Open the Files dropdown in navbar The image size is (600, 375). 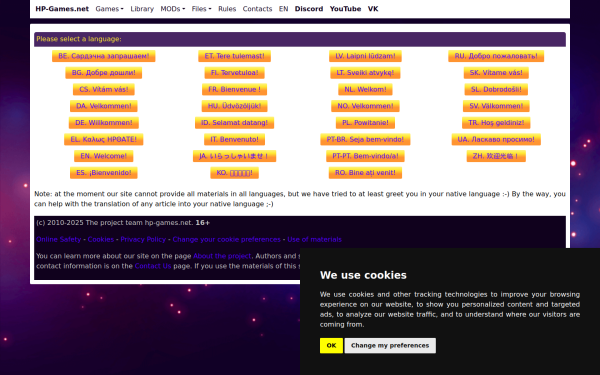(201, 9)
